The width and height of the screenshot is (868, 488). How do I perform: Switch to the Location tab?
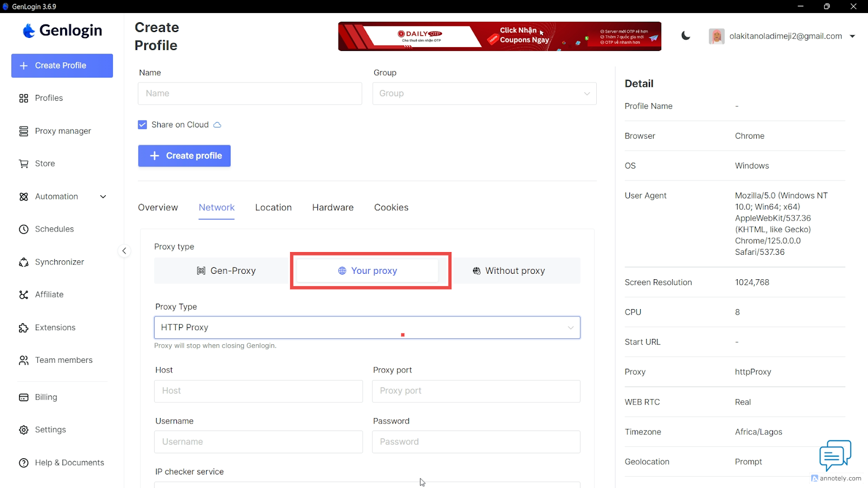coord(273,208)
